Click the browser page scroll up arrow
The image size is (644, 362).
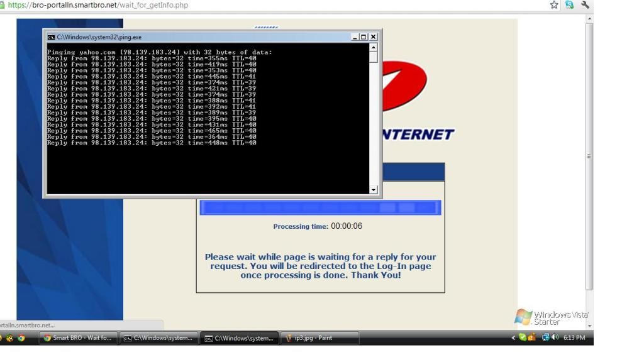[x=589, y=19]
